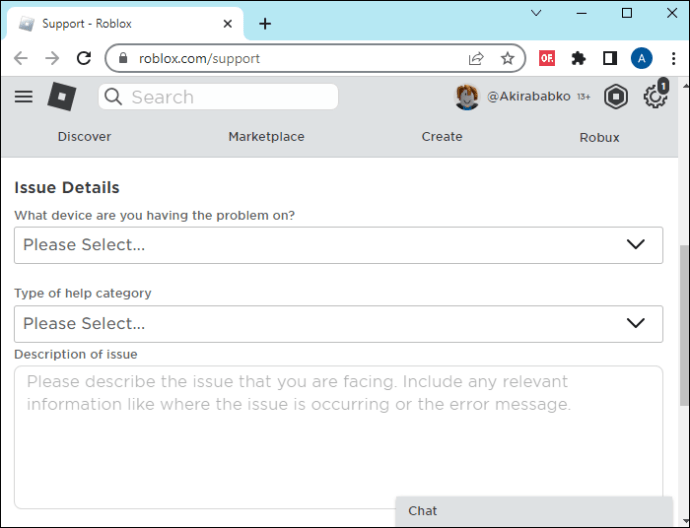The height and width of the screenshot is (528, 690).
Task: View site info via the padlock icon
Action: [x=123, y=58]
